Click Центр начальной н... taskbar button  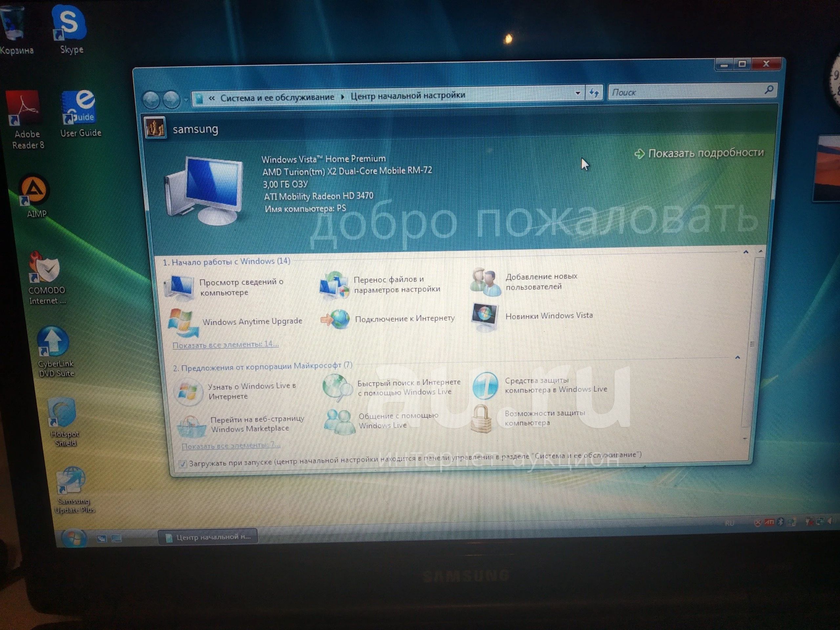click(207, 537)
